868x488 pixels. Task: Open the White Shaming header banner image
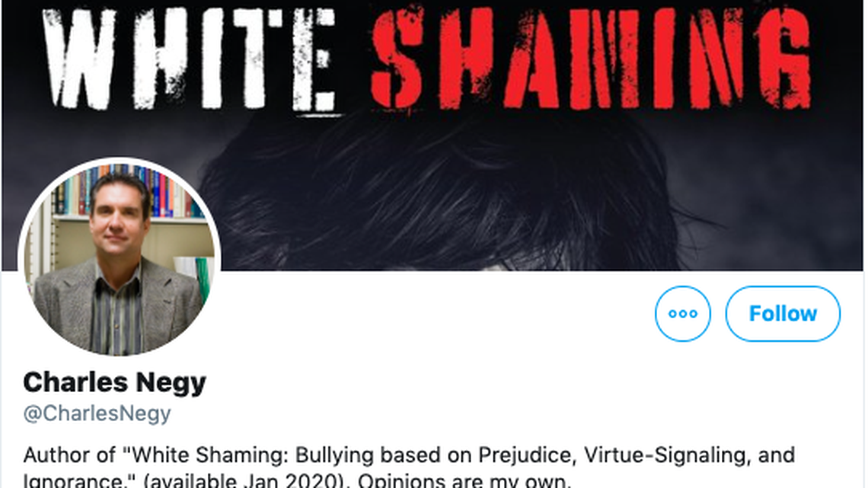tap(432, 135)
